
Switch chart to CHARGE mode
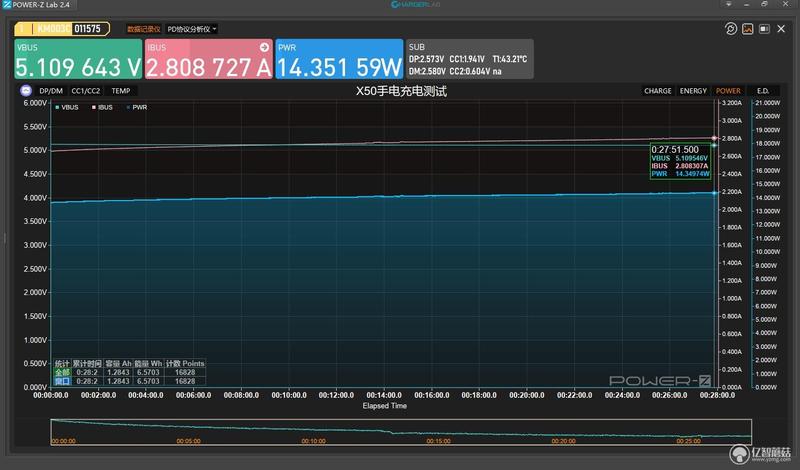pyautogui.click(x=658, y=91)
